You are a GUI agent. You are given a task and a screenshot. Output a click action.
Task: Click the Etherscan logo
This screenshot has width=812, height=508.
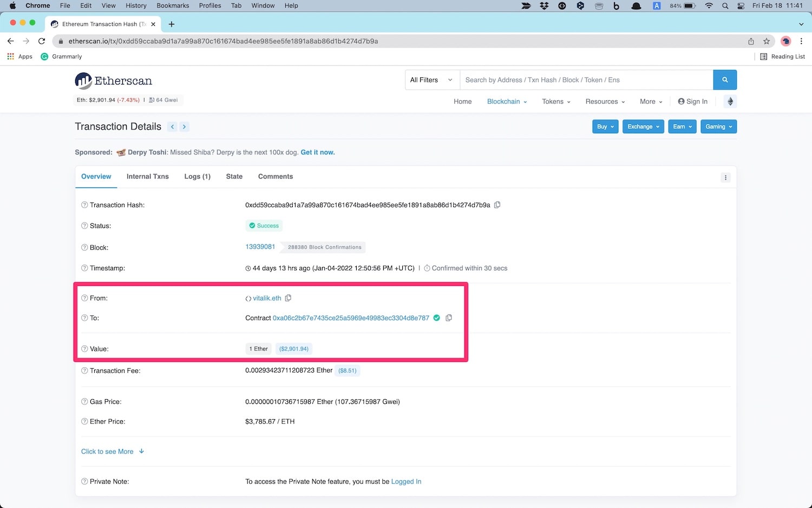(114, 81)
